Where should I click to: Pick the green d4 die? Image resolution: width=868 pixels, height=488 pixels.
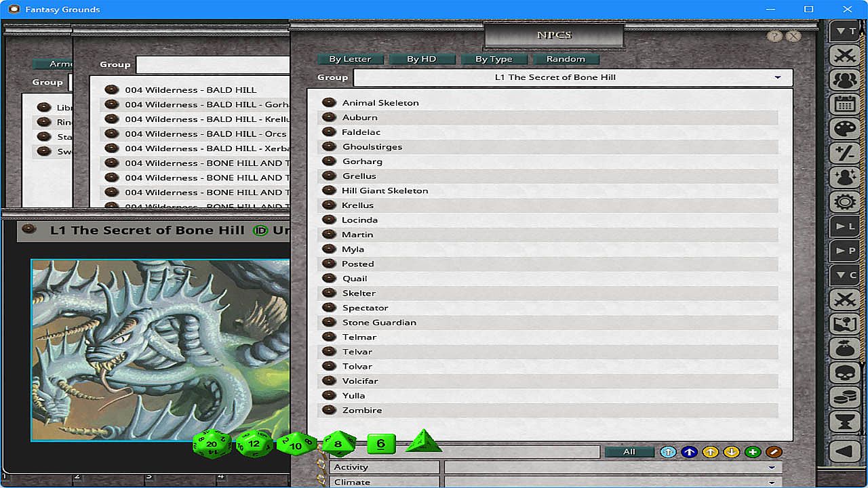pos(423,441)
